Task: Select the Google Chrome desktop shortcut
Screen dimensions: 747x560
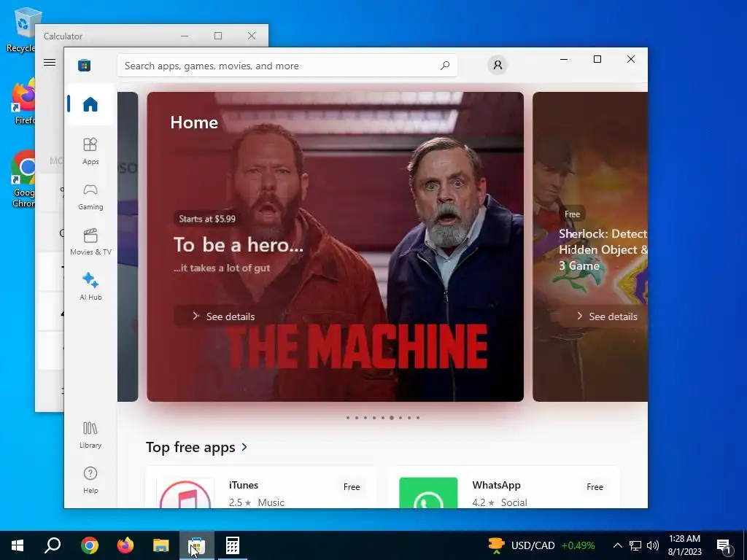Action: (x=23, y=179)
